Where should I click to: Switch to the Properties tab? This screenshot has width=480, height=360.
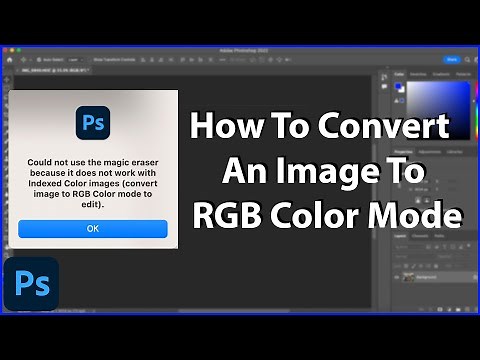pos(403,152)
